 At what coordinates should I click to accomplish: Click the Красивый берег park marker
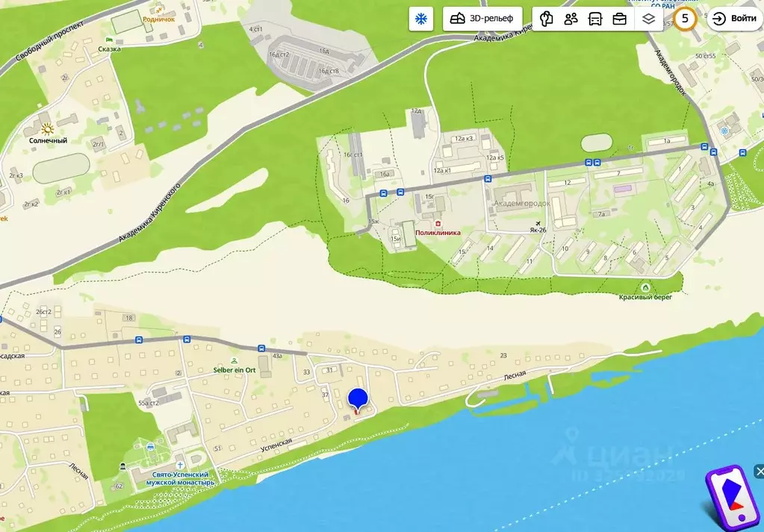[x=645, y=287]
